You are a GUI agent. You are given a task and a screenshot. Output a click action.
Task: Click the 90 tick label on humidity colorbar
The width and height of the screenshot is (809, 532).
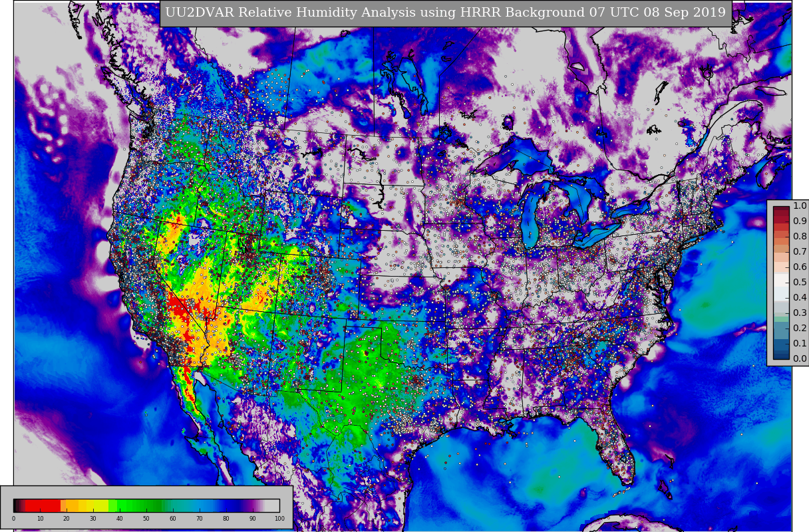tap(253, 519)
